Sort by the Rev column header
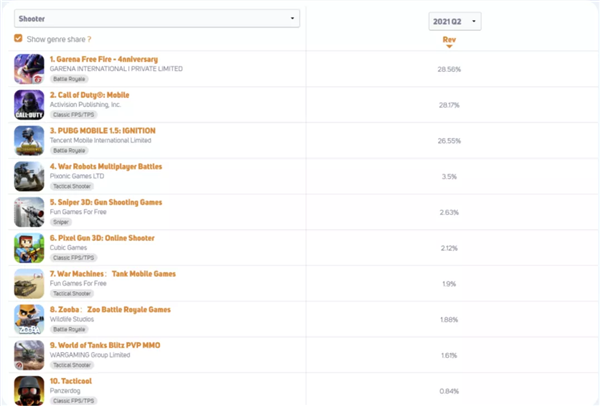The image size is (600, 406). 449,41
